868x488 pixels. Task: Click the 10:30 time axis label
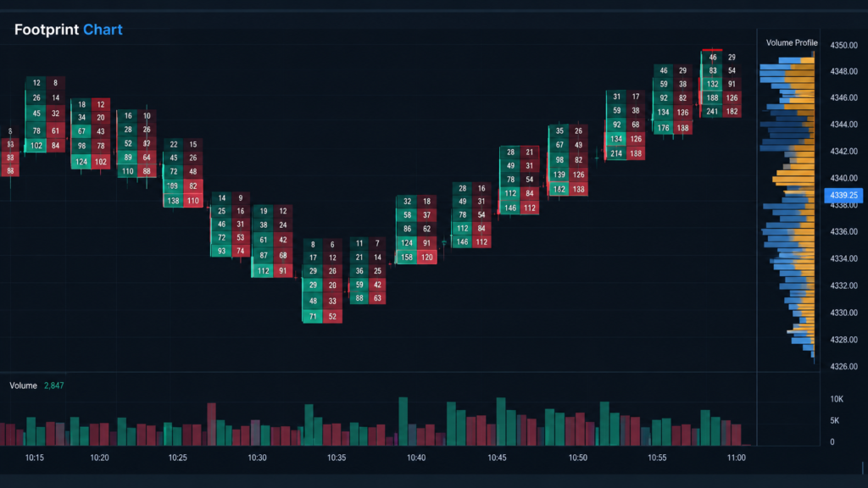click(258, 457)
